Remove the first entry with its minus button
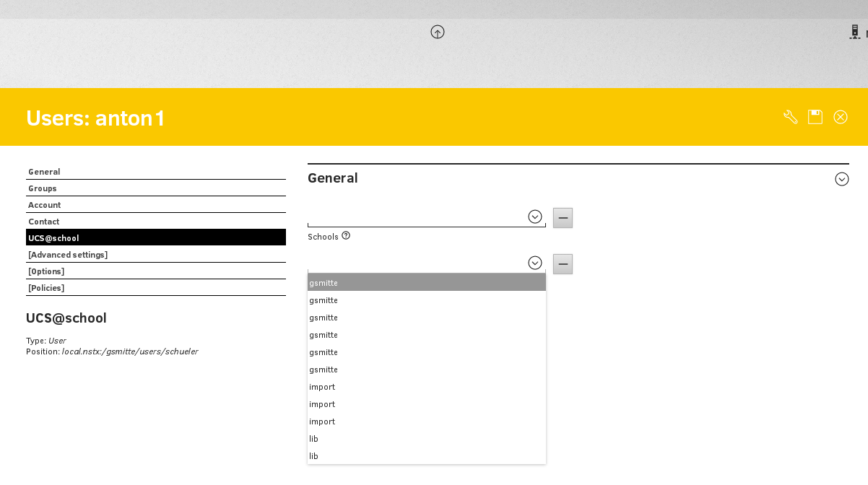 pyautogui.click(x=563, y=218)
